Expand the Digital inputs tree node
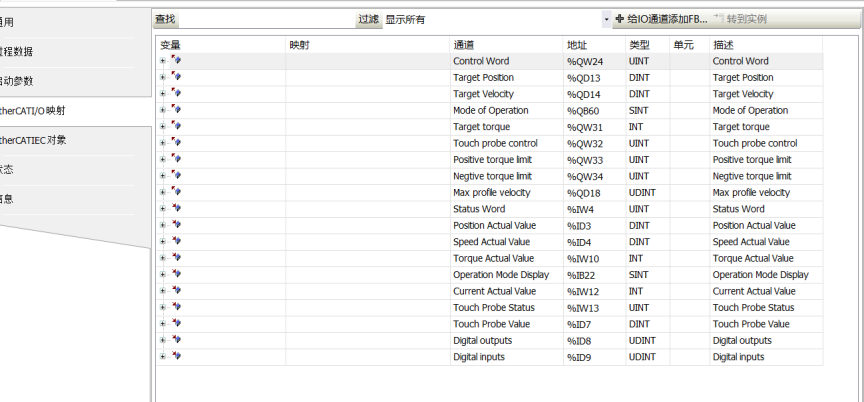864x402 pixels. (163, 357)
